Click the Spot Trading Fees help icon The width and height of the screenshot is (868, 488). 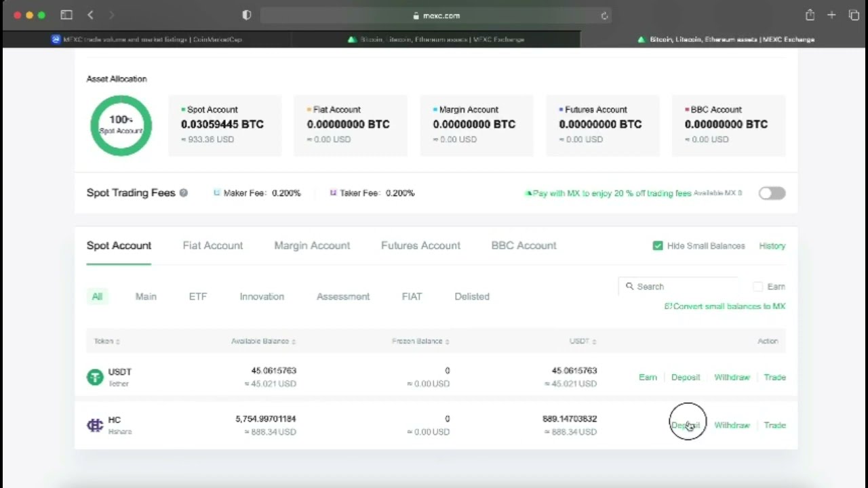coord(183,193)
